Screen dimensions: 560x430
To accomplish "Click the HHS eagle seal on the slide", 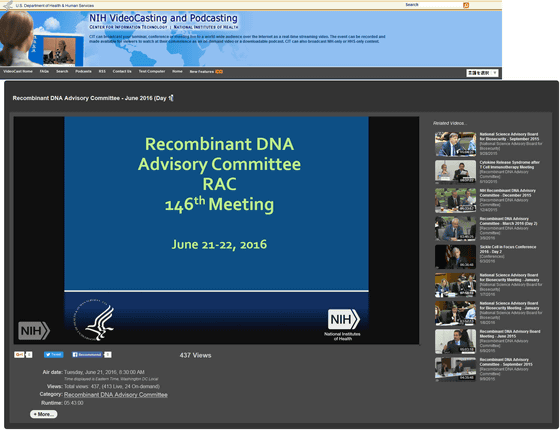I will [x=94, y=320].
